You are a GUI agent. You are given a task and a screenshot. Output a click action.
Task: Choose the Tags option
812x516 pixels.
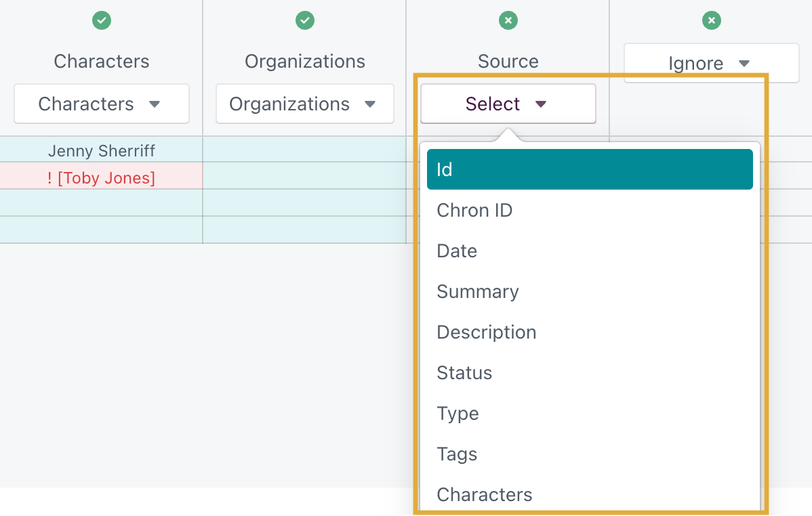[458, 454]
